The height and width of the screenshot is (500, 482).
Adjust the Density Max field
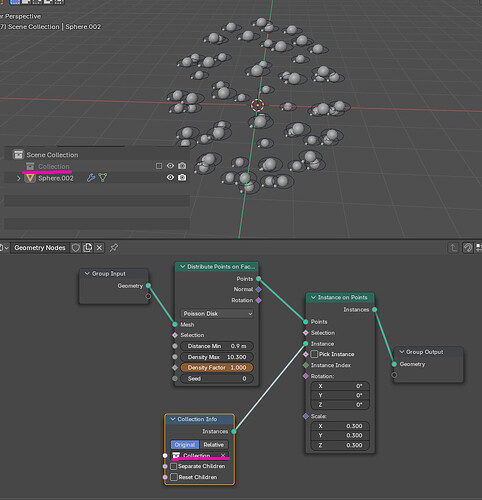pyautogui.click(x=217, y=357)
